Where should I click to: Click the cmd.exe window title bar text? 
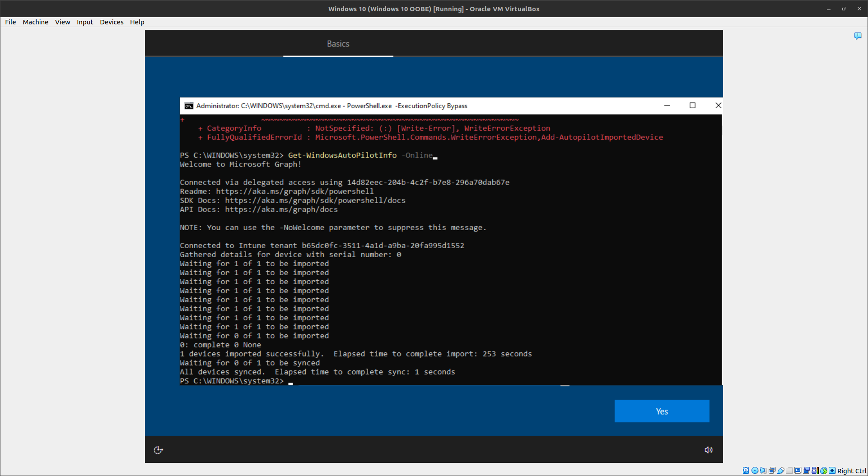point(332,106)
